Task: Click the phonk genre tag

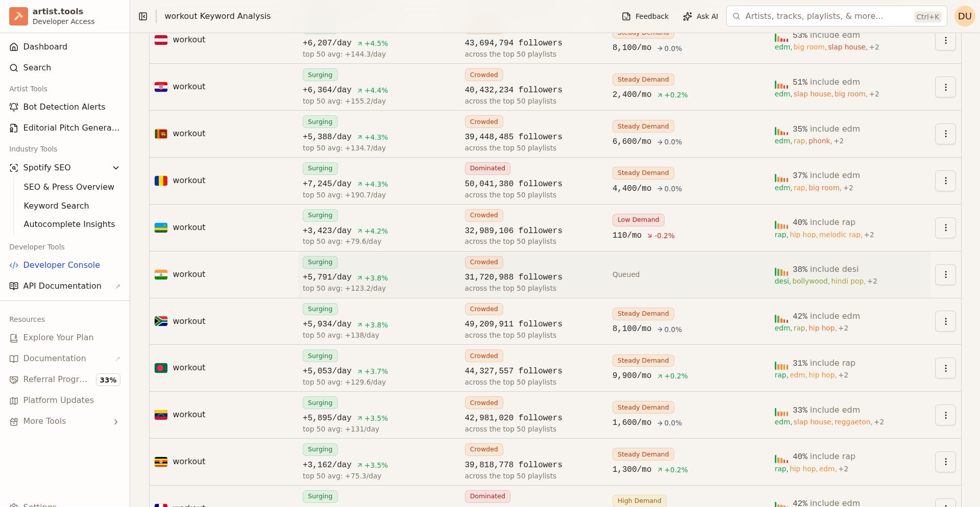Action: [819, 141]
